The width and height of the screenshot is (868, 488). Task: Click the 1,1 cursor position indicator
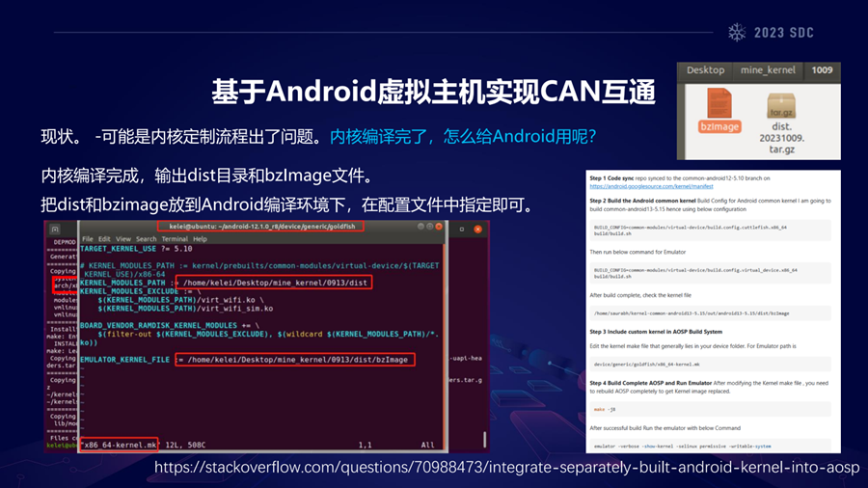click(365, 445)
